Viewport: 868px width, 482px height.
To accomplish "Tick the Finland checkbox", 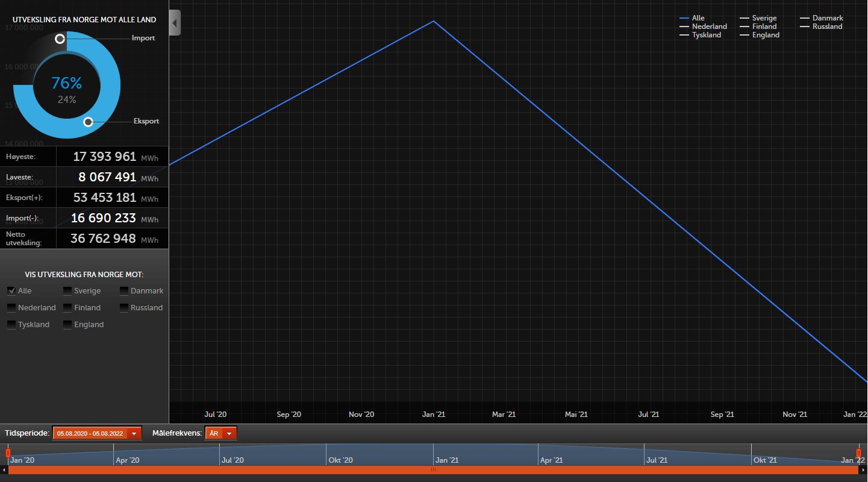I will pyautogui.click(x=67, y=308).
